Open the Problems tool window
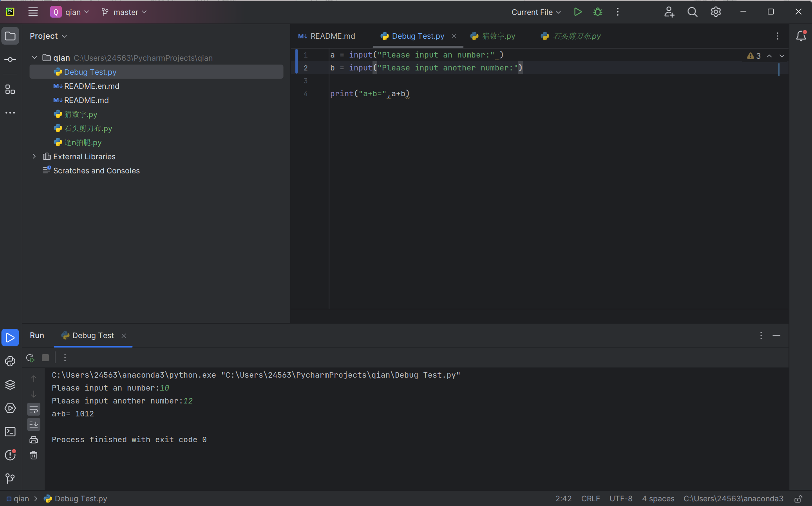Screen dimensions: 812x506 pos(10,455)
